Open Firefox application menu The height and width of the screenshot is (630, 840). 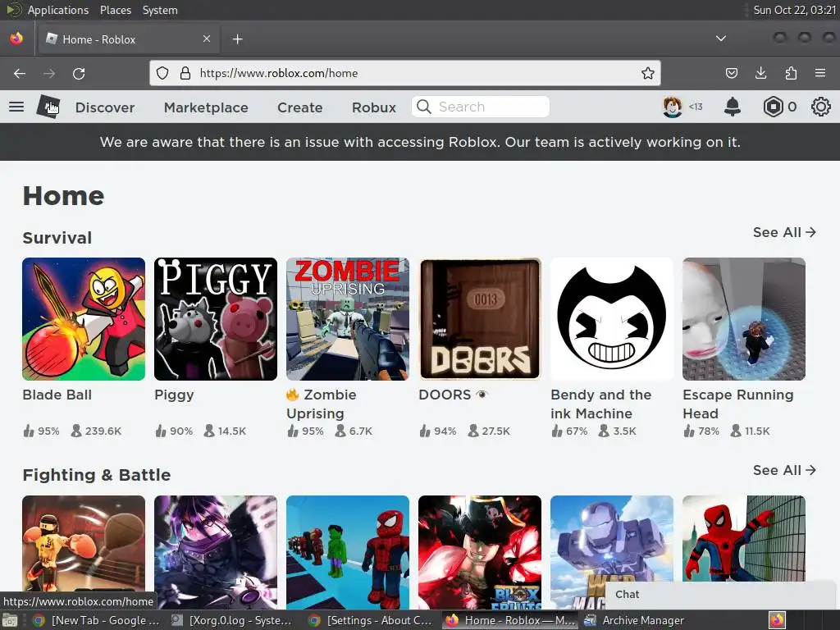click(820, 73)
